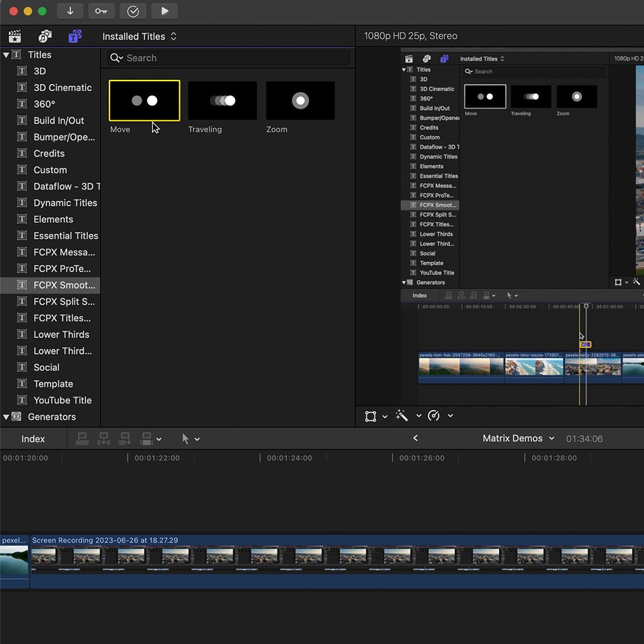
Task: Click the timeline Index button
Action: (x=33, y=439)
